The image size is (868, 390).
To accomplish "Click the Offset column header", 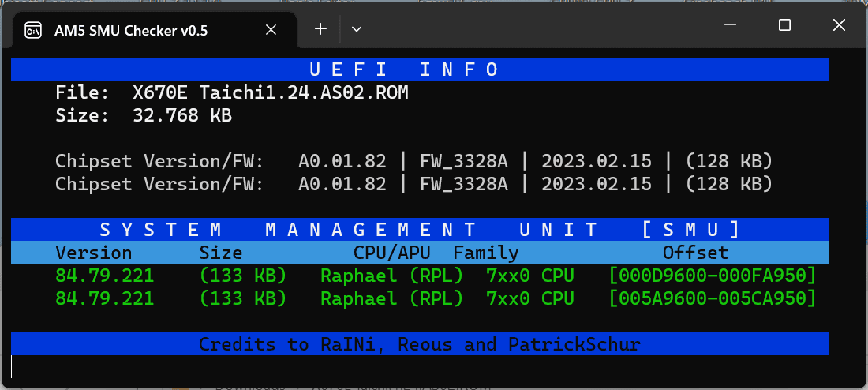I will pos(695,253).
